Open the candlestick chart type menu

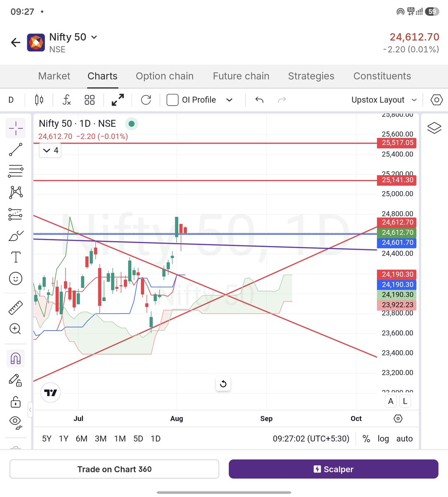39,100
